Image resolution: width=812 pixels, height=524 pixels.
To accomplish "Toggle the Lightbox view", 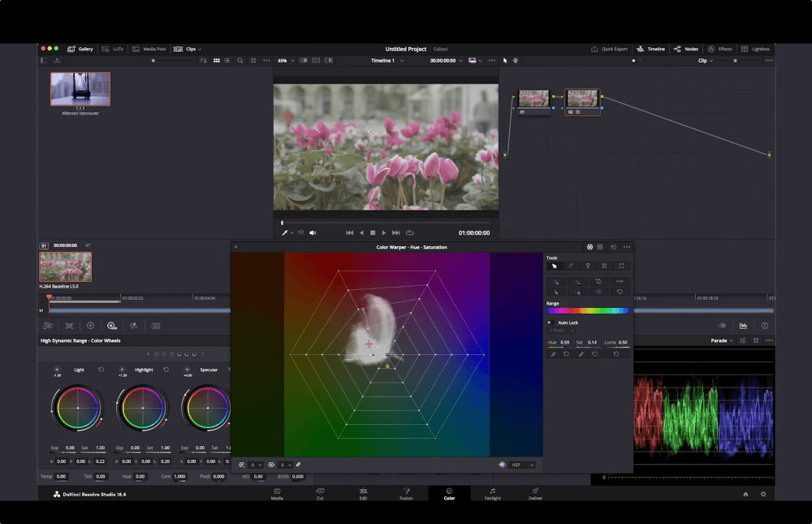I will click(x=755, y=49).
